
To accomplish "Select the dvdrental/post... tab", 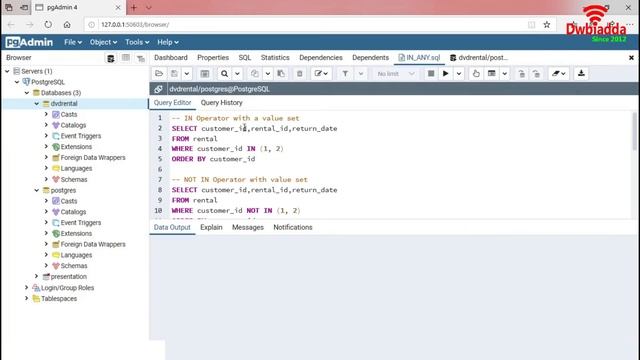I will click(479, 58).
